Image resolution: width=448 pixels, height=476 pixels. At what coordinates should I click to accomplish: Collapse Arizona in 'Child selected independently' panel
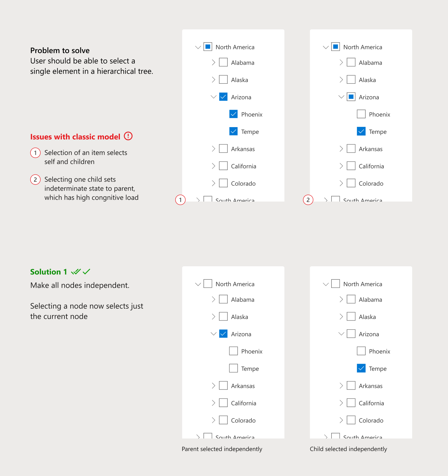click(341, 334)
